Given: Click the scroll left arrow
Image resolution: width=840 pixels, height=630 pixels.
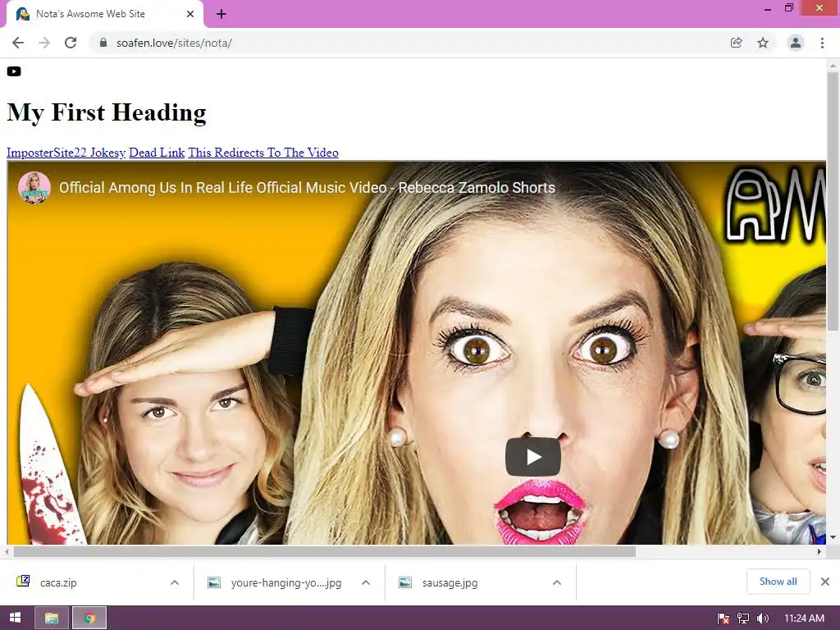Looking at the screenshot, I should 7,552.
